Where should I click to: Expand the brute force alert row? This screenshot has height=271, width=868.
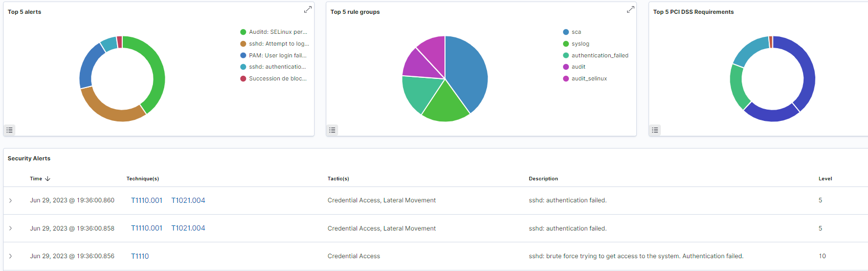click(x=10, y=256)
